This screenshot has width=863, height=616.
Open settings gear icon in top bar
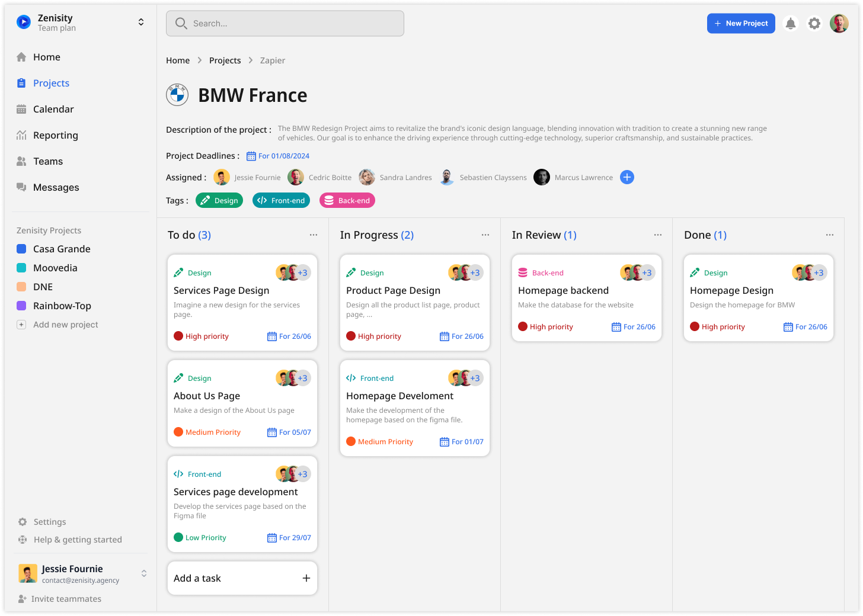coord(814,24)
